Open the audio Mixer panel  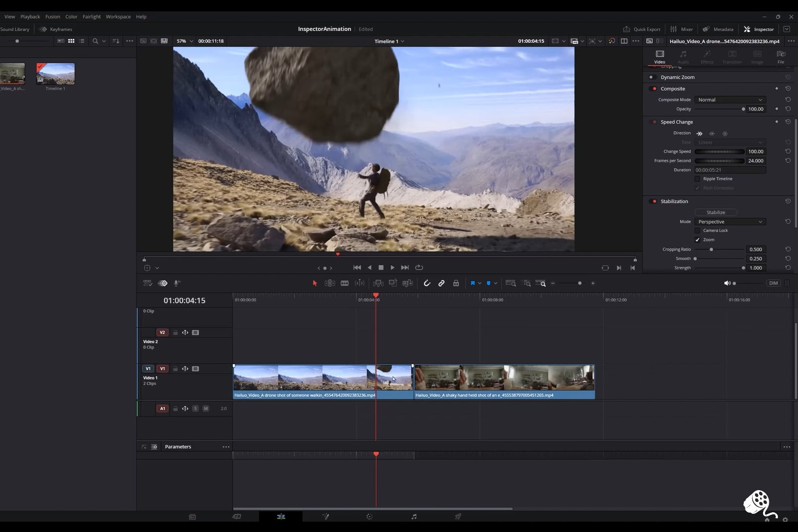pyautogui.click(x=682, y=29)
